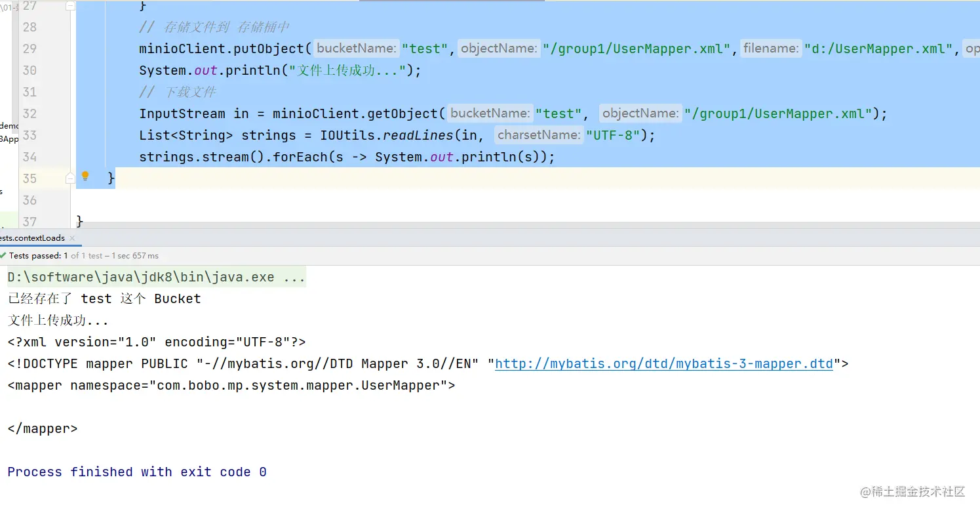This screenshot has width=980, height=513.
Task: Open the mybatis-3-mapper.dtd hyperlink in console
Action: pos(663,363)
